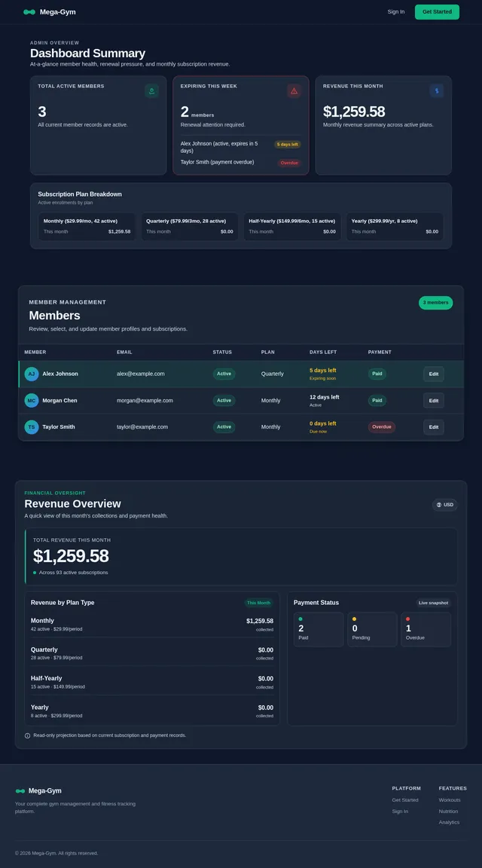This screenshot has height=868, width=482.
Task: Click the Yearly row in Revenue by Plan Type
Action: (x=152, y=711)
